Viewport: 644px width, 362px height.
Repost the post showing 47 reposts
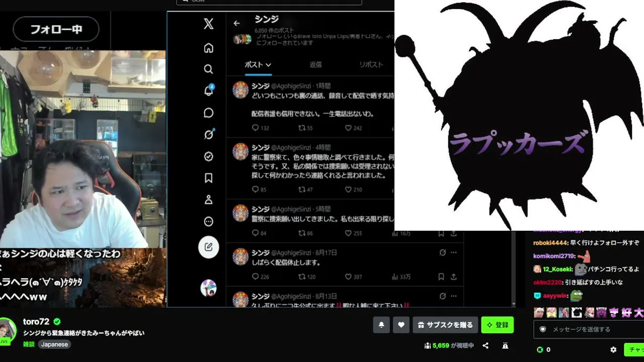305,190
